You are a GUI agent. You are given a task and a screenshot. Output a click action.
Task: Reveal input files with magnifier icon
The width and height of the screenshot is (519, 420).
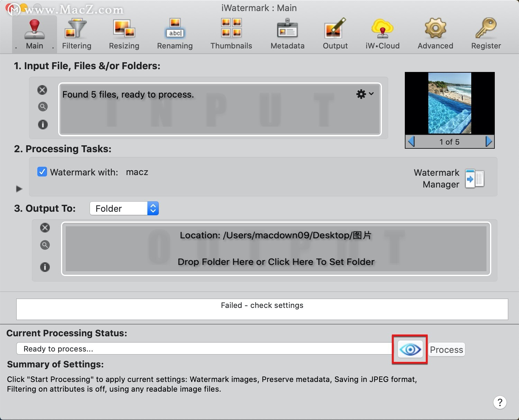43,107
